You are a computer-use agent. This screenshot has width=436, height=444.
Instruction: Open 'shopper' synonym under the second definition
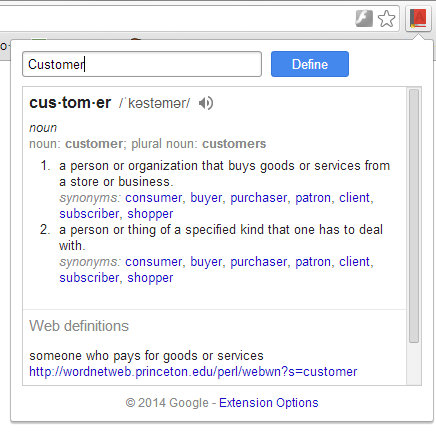150,278
